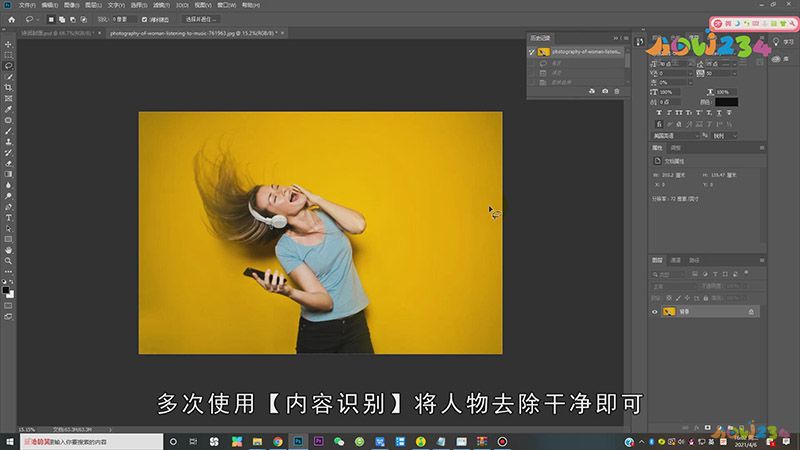The width and height of the screenshot is (800, 450).
Task: Toggle Faux Bold in Character panel
Action: pos(659,113)
